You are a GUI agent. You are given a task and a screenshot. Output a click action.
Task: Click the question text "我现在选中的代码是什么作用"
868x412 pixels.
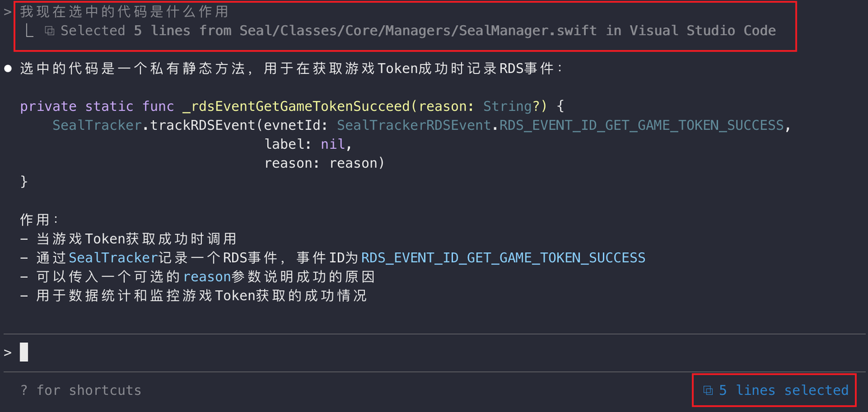(x=124, y=12)
